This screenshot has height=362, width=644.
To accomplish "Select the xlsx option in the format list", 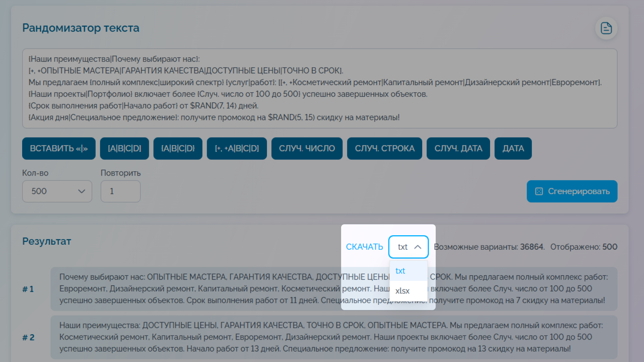I will pos(409,291).
